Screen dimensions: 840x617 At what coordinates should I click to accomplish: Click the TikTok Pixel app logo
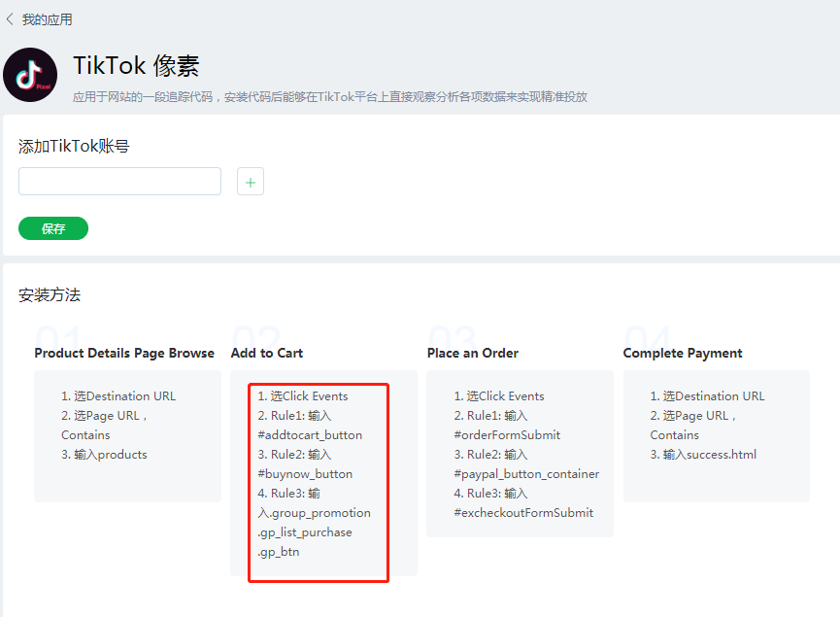pos(30,75)
